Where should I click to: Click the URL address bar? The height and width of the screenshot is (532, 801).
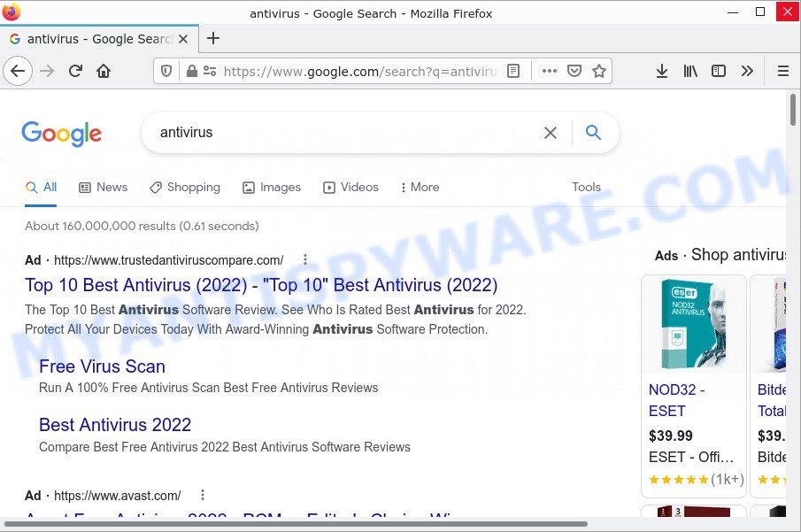pyautogui.click(x=360, y=71)
